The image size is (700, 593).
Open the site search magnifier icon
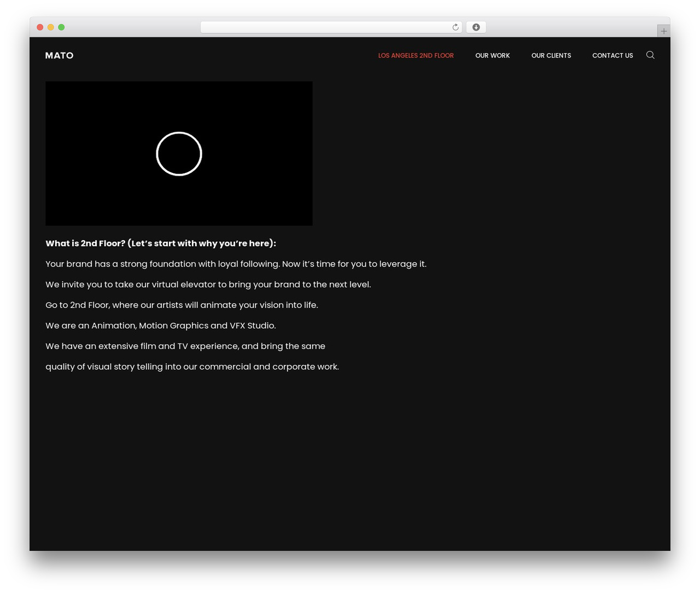point(650,55)
